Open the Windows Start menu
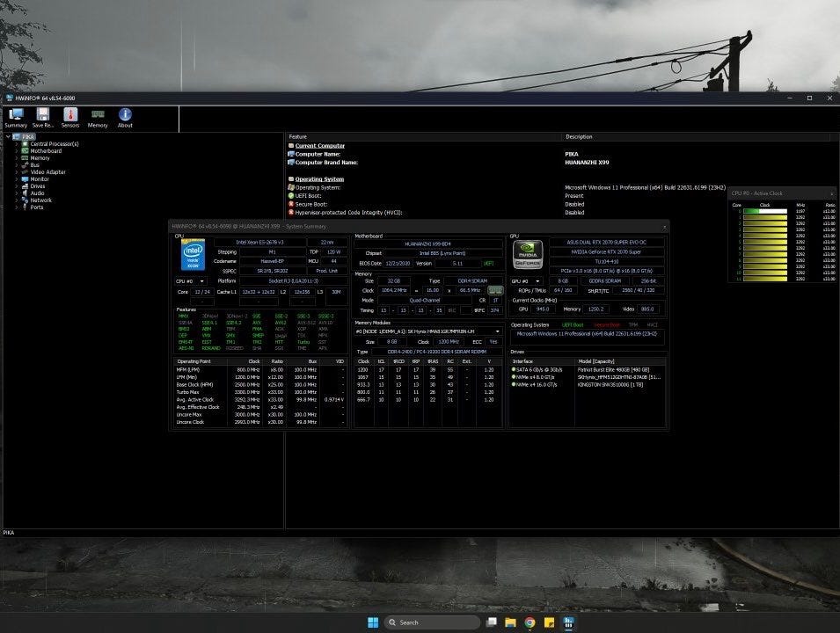 [x=374, y=622]
